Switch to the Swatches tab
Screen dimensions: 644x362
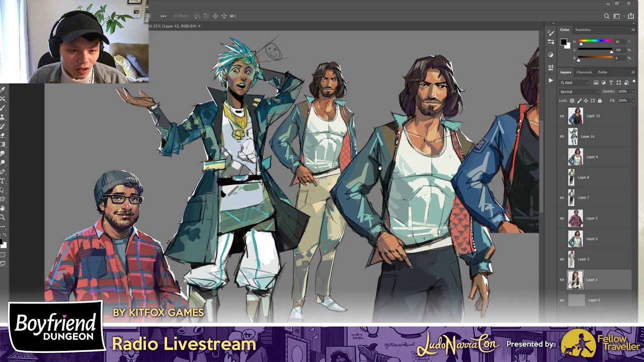[583, 30]
